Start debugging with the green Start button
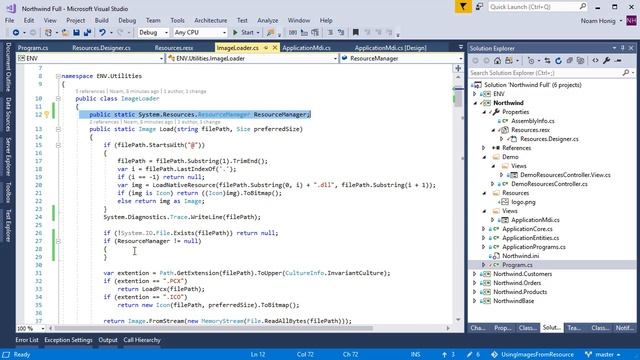 [243, 32]
